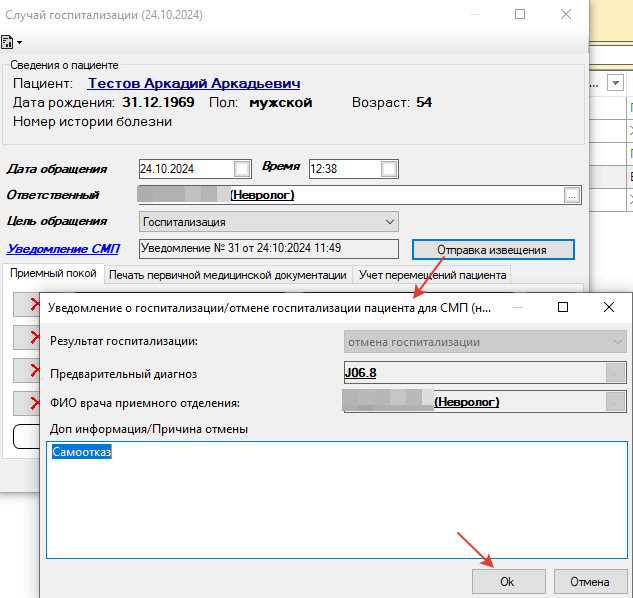This screenshot has width=633, height=598.
Task: Open Печать первичной медицинской документации tab
Action: tap(228, 275)
